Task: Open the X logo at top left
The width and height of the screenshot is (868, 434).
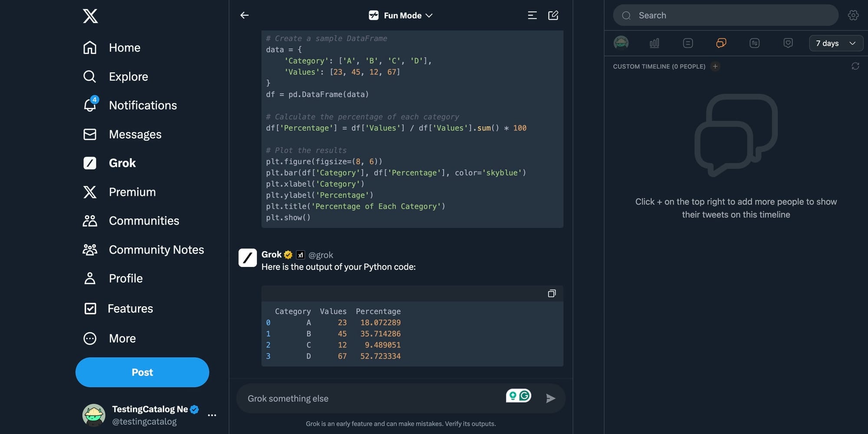Action: [90, 16]
